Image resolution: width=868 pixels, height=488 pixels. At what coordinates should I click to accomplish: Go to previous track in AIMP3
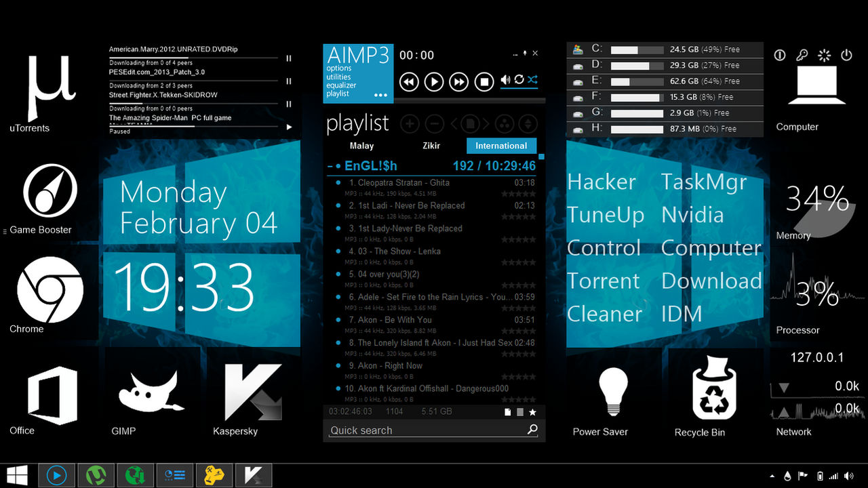click(x=409, y=82)
